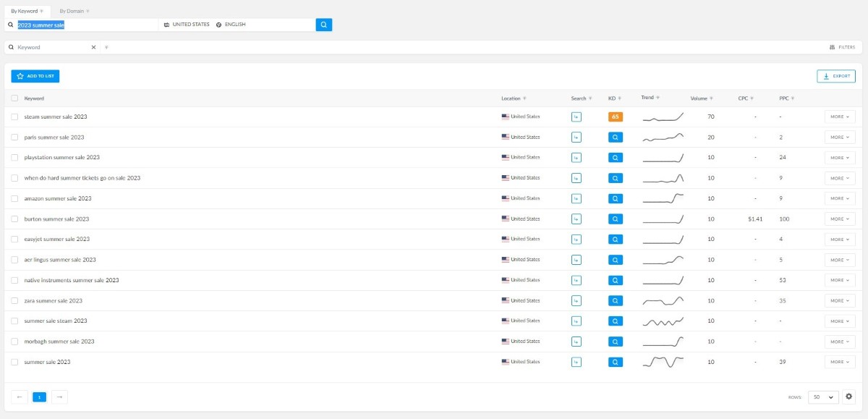Toggle the select-all checkbox in header
This screenshot has height=419, width=868.
pyautogui.click(x=14, y=98)
